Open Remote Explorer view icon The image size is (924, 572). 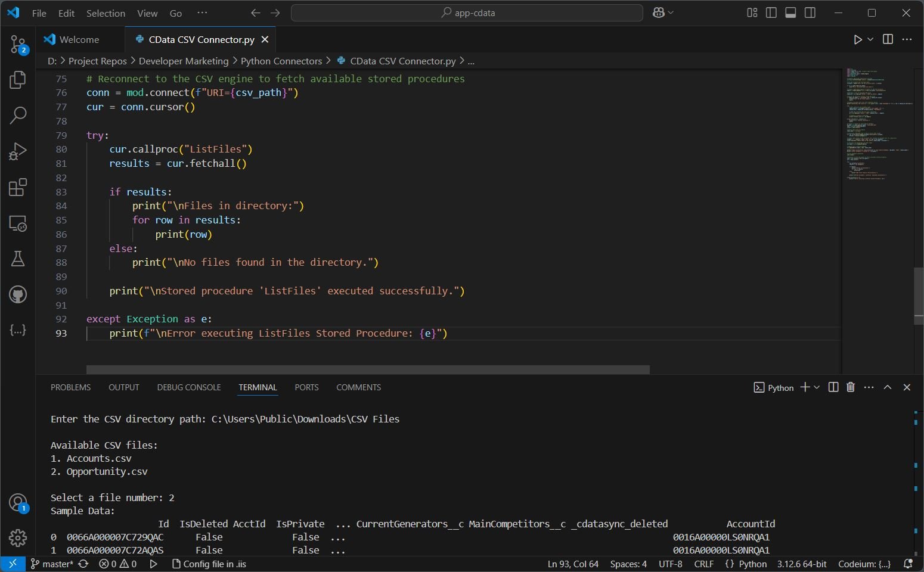18,223
